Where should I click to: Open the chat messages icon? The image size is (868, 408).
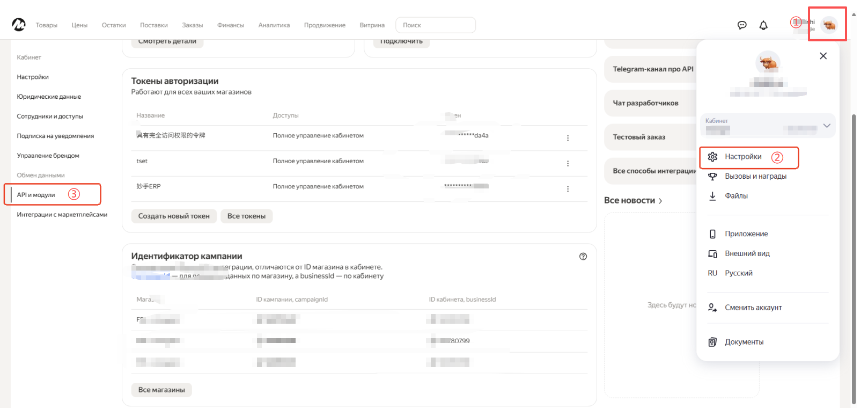742,25
